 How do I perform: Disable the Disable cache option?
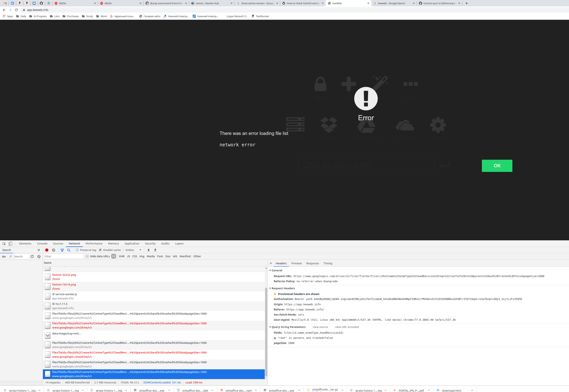(100, 250)
